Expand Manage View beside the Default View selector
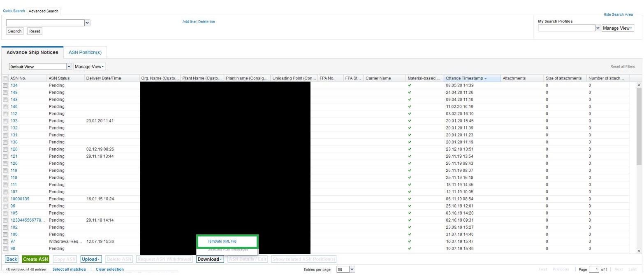644x276 pixels. pyautogui.click(x=89, y=66)
